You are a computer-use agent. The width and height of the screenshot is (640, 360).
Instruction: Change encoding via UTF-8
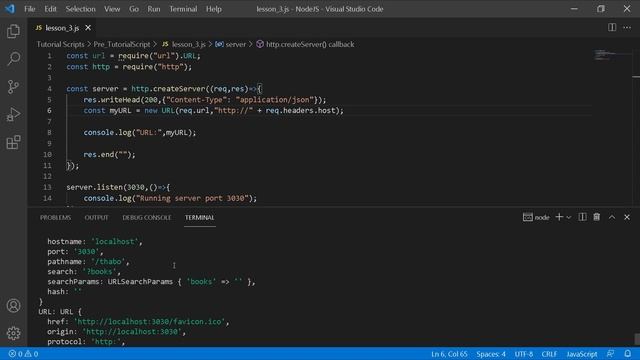[x=524, y=354]
